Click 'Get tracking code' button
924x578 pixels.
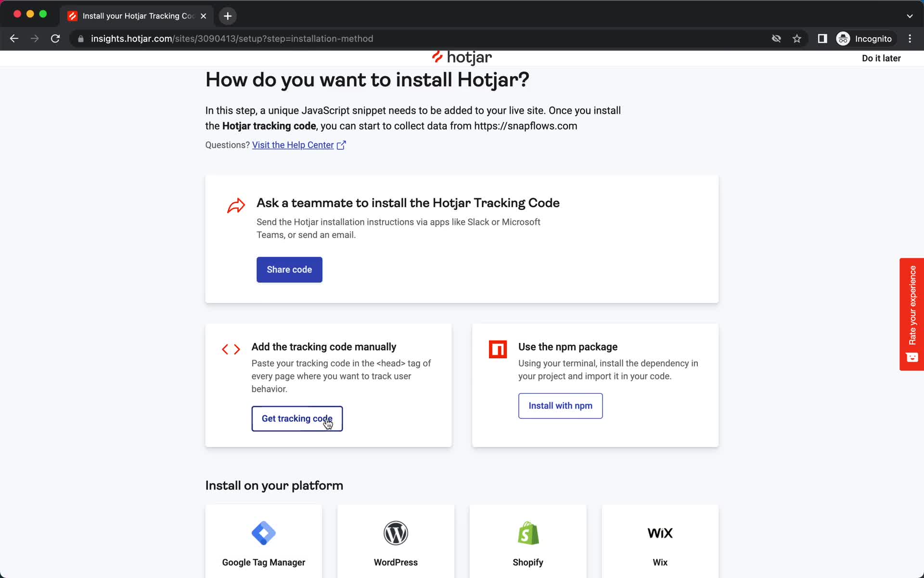coord(297,418)
